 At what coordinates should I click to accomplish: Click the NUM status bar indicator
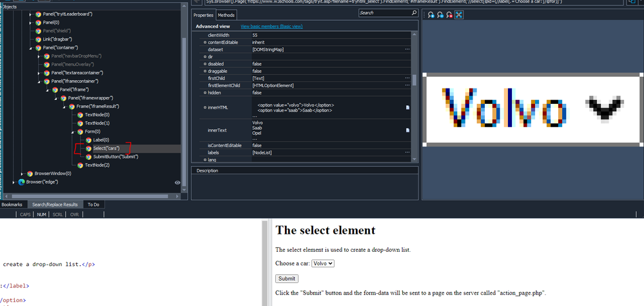pos(41,214)
